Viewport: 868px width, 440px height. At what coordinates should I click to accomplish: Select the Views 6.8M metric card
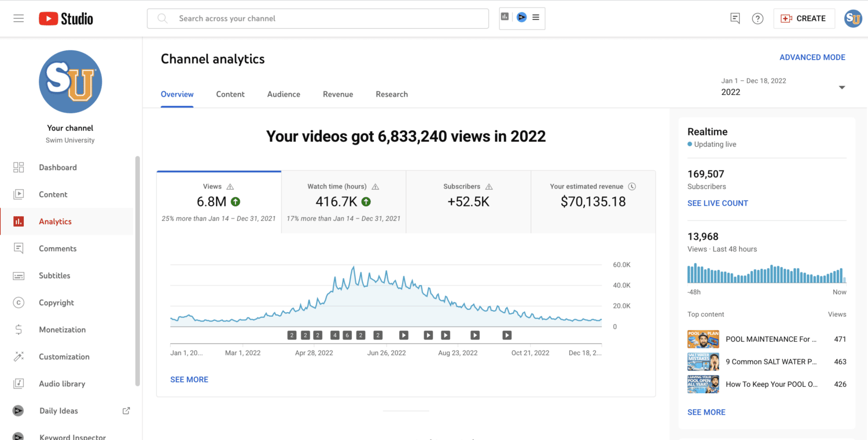[x=219, y=202]
